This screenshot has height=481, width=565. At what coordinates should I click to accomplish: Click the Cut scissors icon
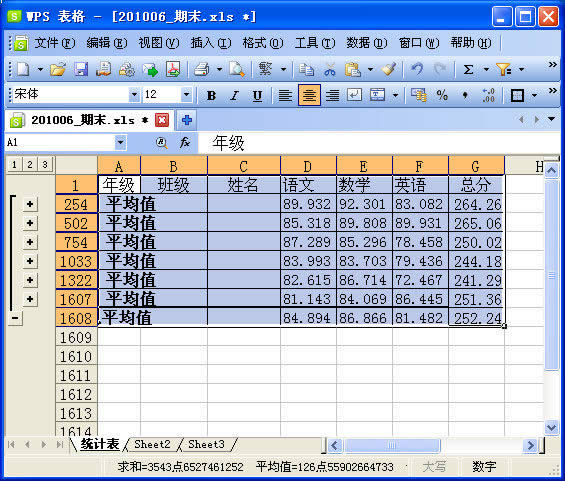click(330, 69)
